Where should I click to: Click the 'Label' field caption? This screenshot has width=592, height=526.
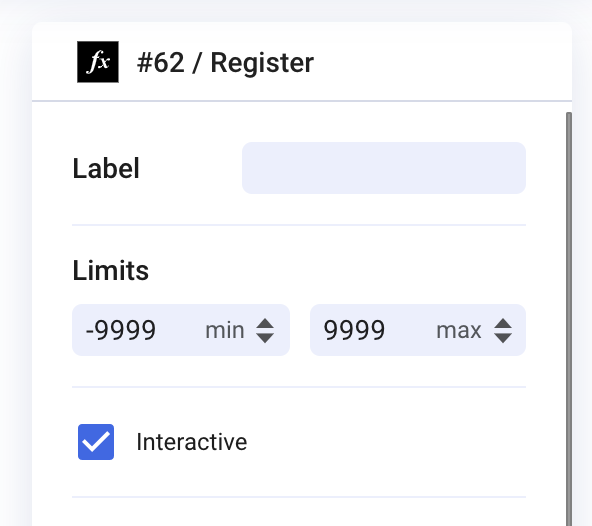[x=106, y=168]
